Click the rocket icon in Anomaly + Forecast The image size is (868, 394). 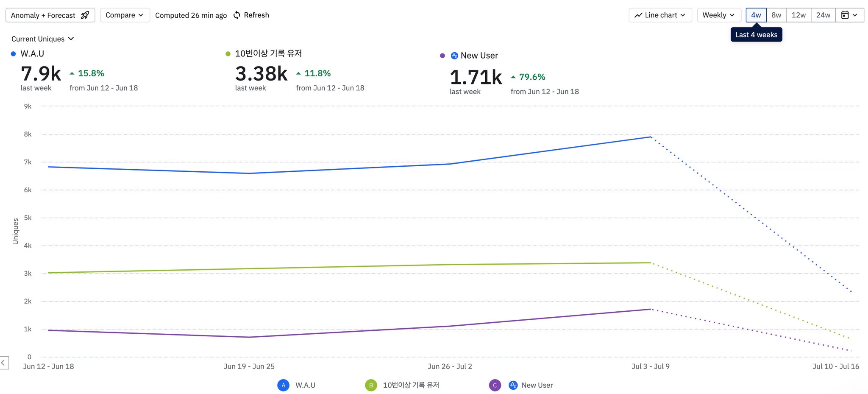click(x=85, y=15)
